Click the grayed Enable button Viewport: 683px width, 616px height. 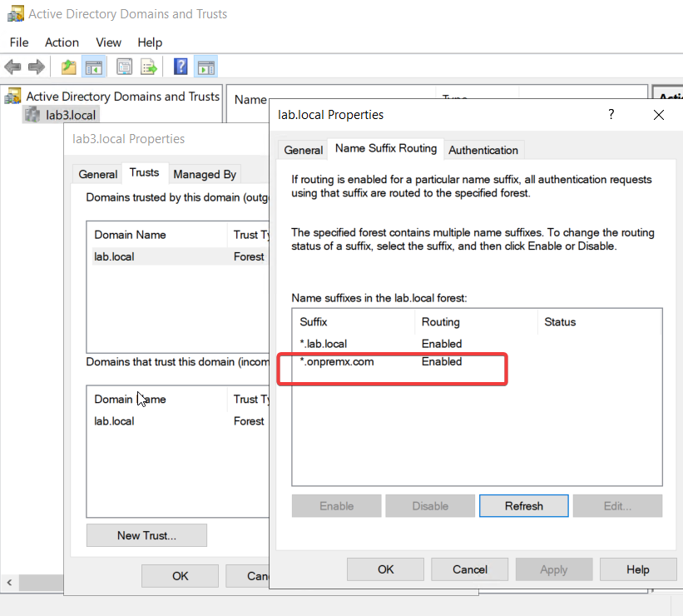337,506
